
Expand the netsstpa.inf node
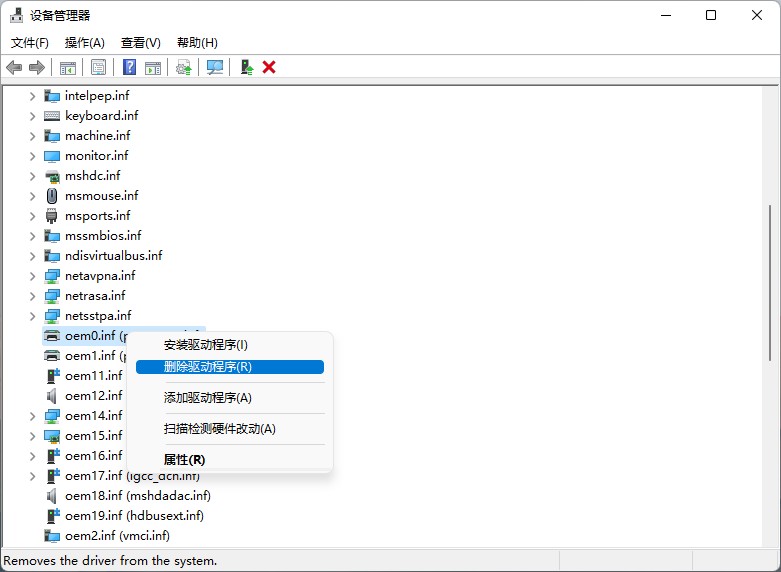click(x=32, y=316)
